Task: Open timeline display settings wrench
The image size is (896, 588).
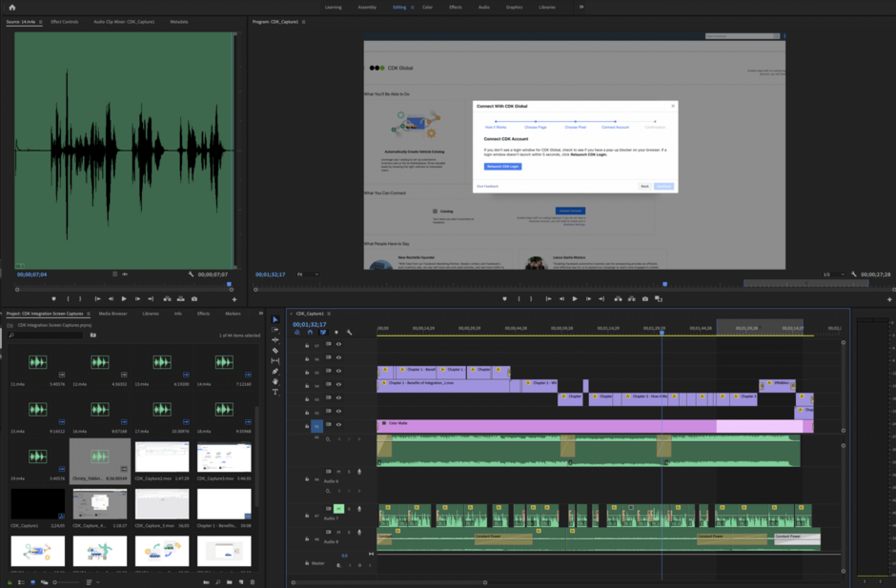Action: pyautogui.click(x=349, y=332)
